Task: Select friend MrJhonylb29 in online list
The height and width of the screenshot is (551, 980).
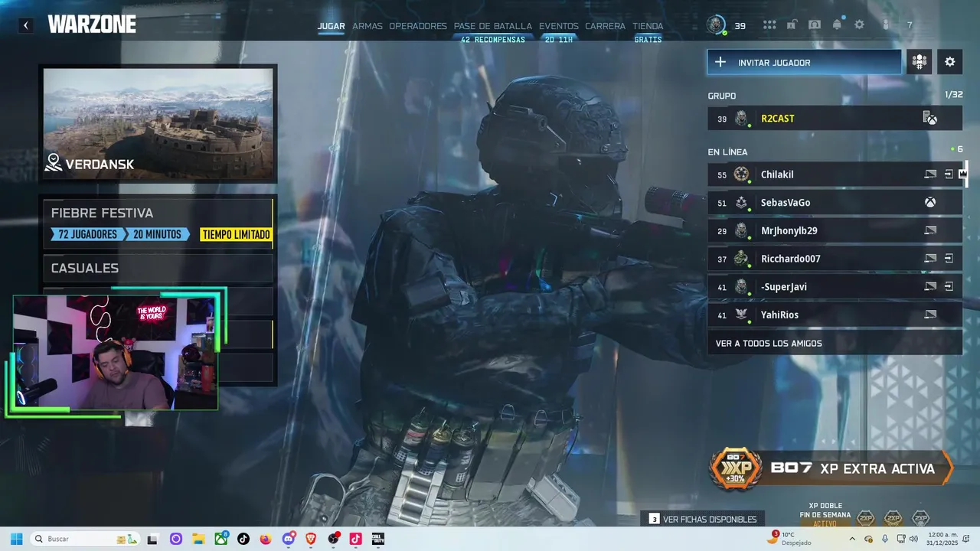Action: [835, 230]
